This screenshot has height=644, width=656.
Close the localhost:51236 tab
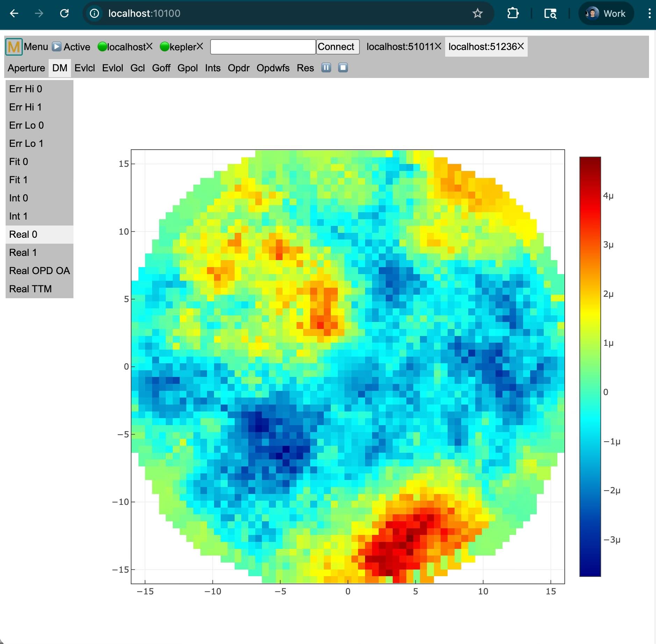point(521,46)
